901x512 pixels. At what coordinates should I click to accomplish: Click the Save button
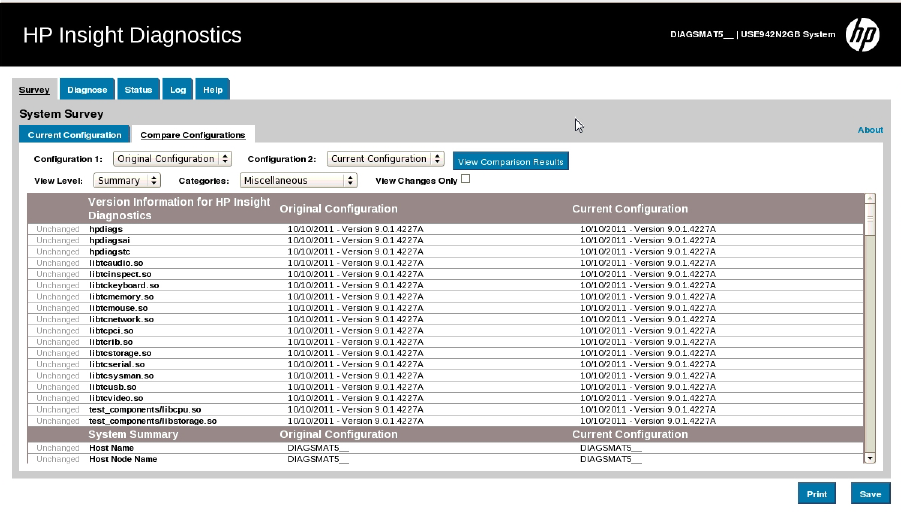tap(869, 494)
